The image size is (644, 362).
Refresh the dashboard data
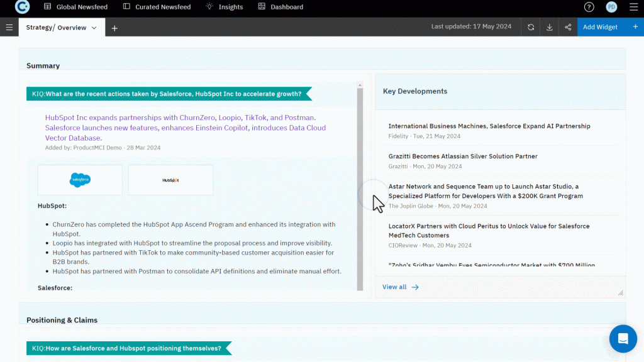pyautogui.click(x=530, y=27)
